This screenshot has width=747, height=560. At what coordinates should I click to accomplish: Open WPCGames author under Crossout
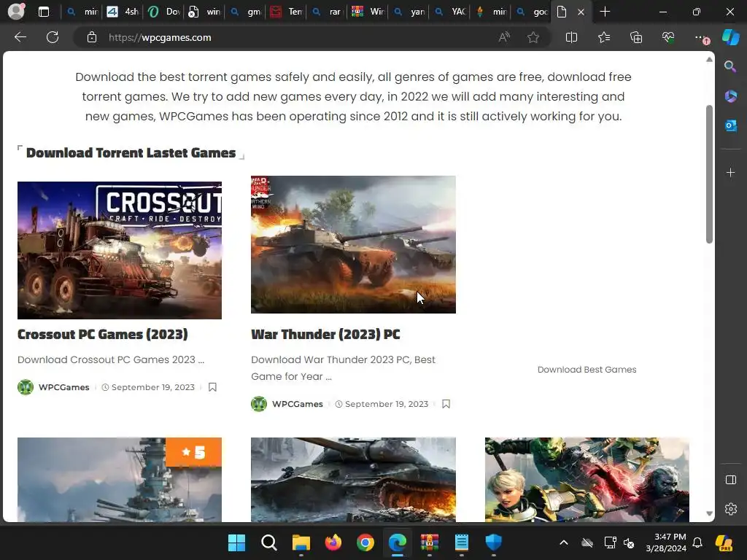pos(64,387)
